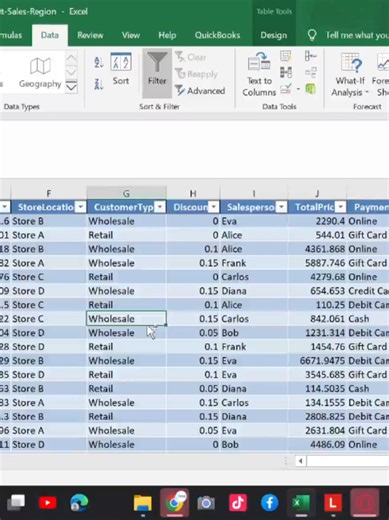This screenshot has width=389, height=520.
Task: Click Clear in Sort & Filter group
Action: pos(191,57)
